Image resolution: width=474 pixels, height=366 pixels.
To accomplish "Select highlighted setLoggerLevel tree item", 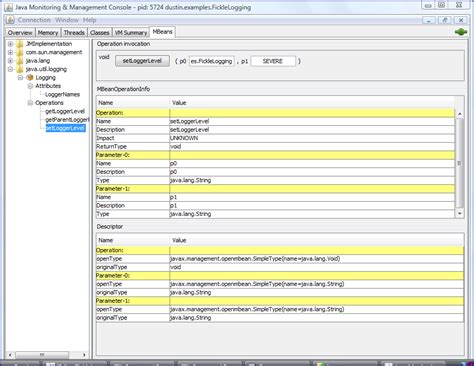I will pyautogui.click(x=65, y=128).
